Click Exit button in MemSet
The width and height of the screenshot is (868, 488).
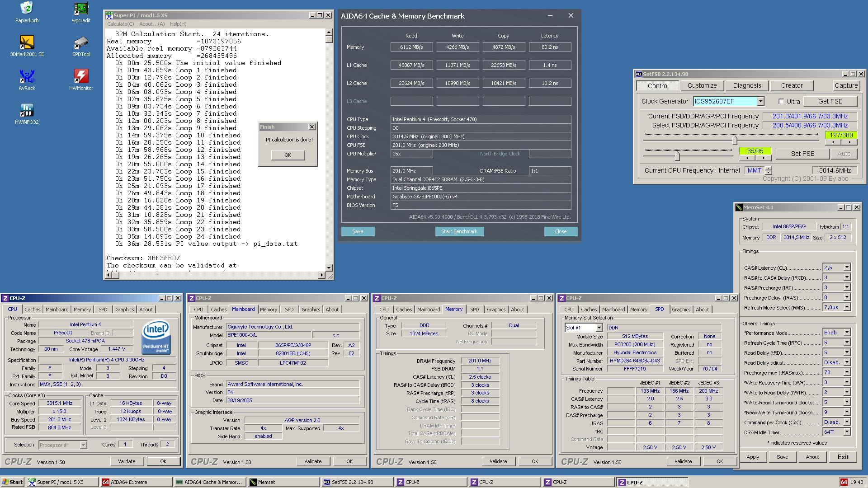click(x=843, y=457)
